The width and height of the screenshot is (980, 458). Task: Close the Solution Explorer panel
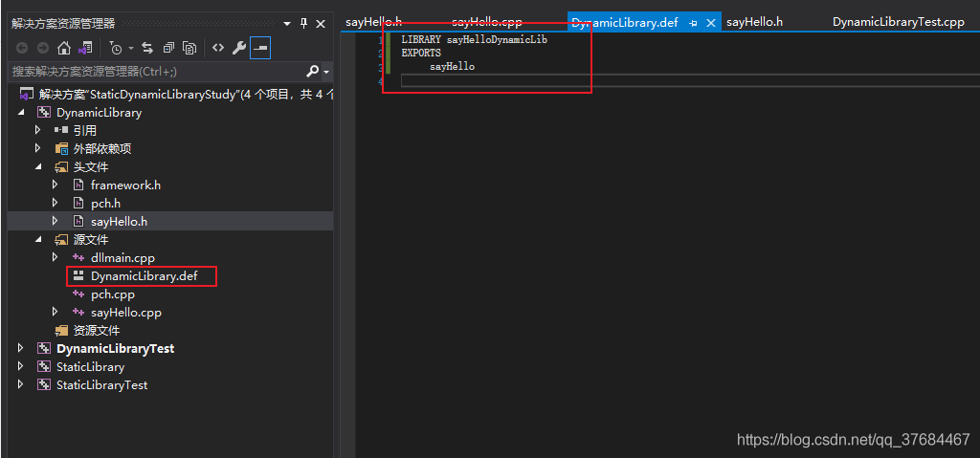click(x=321, y=24)
